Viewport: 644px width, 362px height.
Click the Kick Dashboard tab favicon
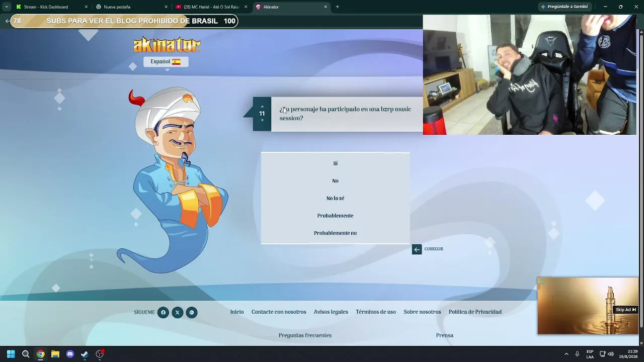click(19, 7)
